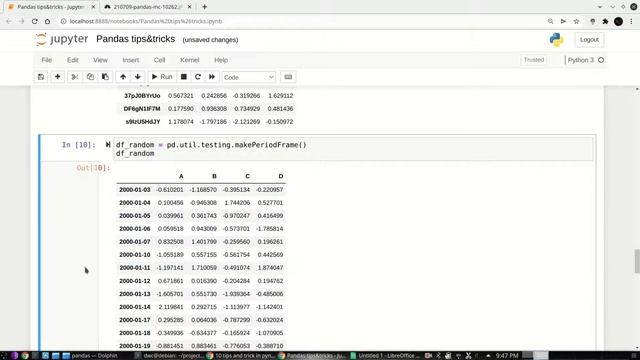Bookmark this page with the star icon

point(576,21)
